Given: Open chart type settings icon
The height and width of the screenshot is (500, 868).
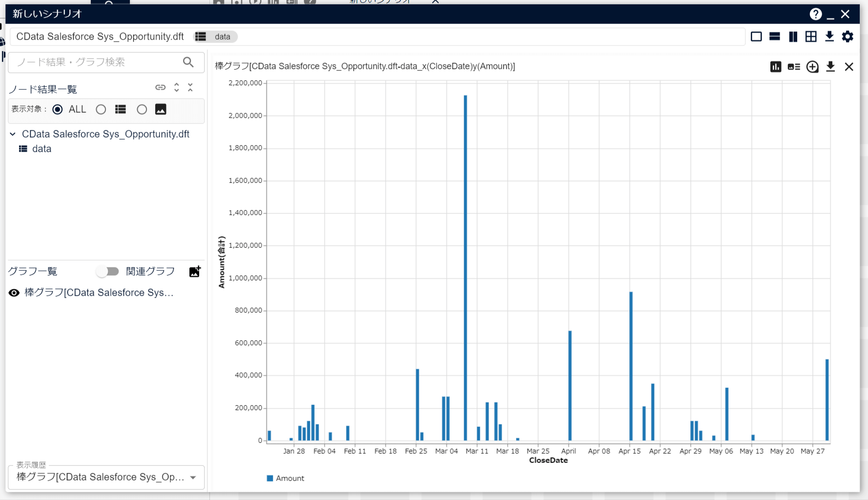Looking at the screenshot, I should 776,67.
